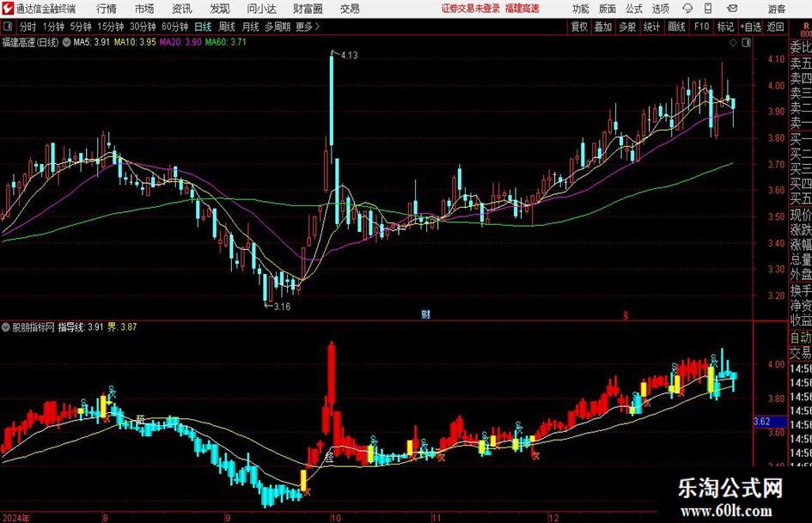Click the 多股 multi-stock button
The height and width of the screenshot is (523, 812).
pyautogui.click(x=627, y=27)
